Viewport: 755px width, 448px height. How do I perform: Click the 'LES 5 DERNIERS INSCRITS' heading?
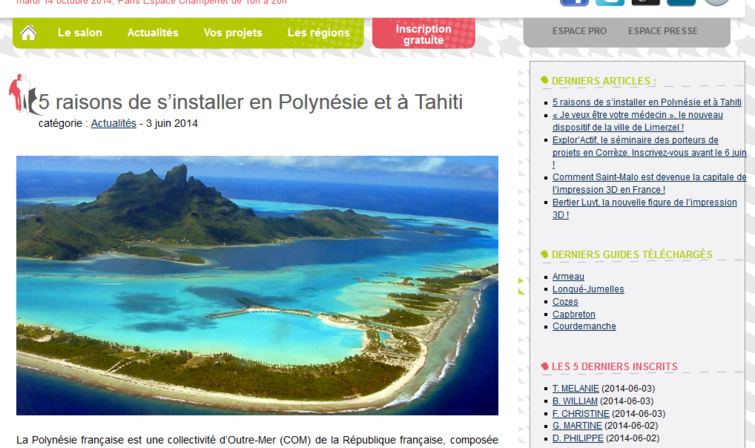pos(614,366)
